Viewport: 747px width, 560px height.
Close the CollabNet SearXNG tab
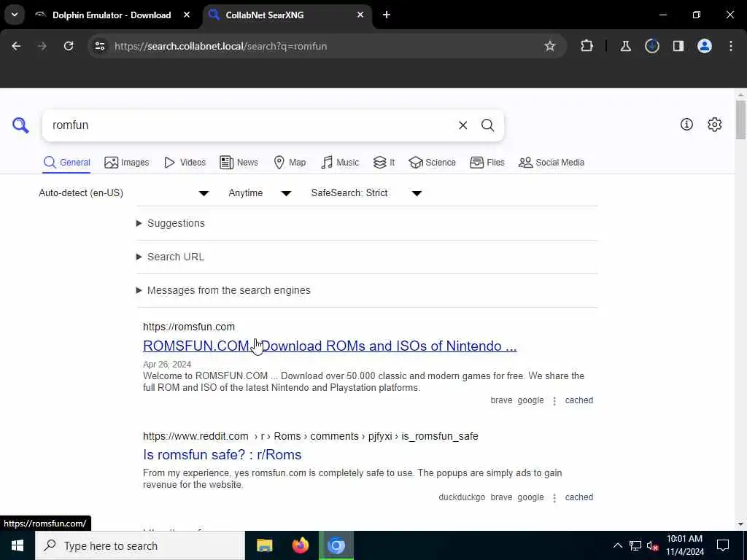pos(360,15)
